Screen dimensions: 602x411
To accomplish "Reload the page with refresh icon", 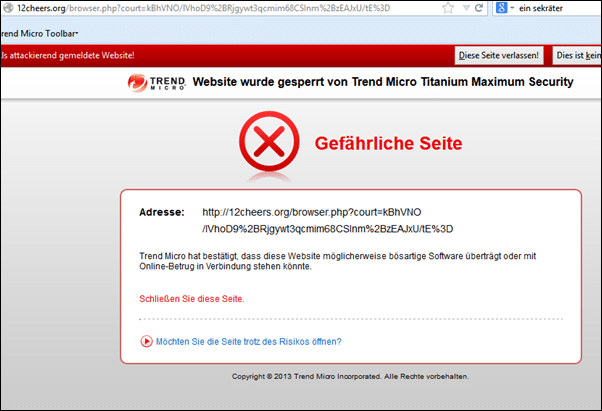I will coord(479,8).
